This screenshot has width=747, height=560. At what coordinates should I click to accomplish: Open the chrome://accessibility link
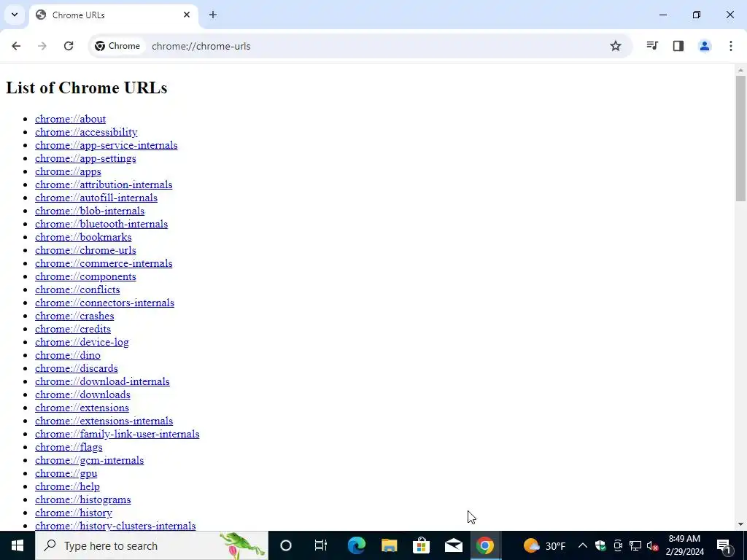click(x=86, y=132)
